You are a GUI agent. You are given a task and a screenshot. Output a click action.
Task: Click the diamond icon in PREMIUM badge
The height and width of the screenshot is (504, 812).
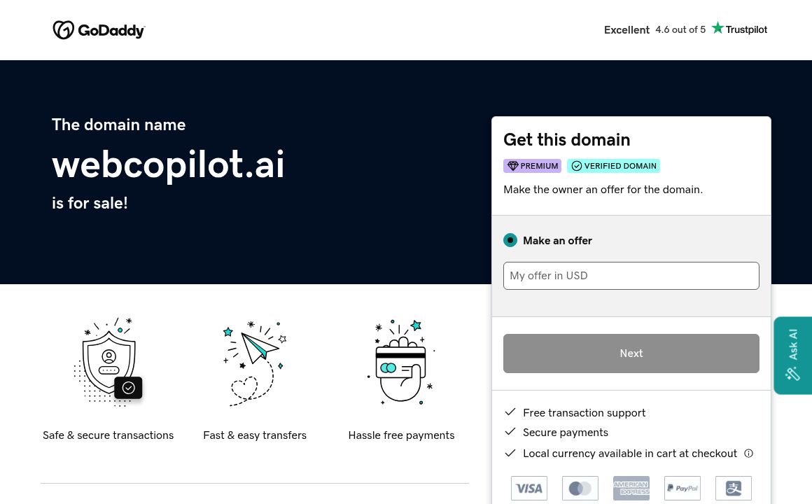[x=513, y=166]
